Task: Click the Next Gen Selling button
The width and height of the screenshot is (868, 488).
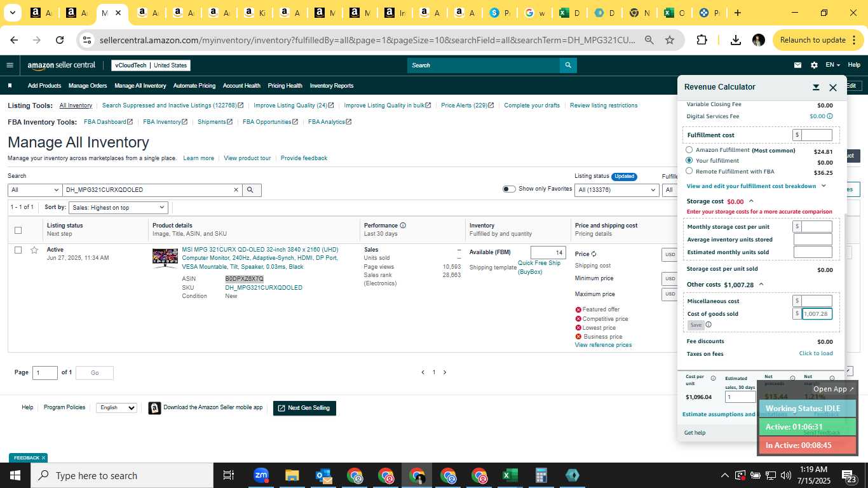Action: (x=304, y=408)
